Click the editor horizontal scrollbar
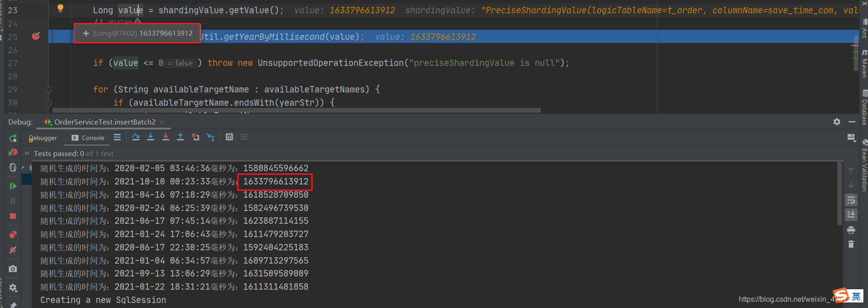Image resolution: width=868 pixels, height=308 pixels. (x=297, y=110)
